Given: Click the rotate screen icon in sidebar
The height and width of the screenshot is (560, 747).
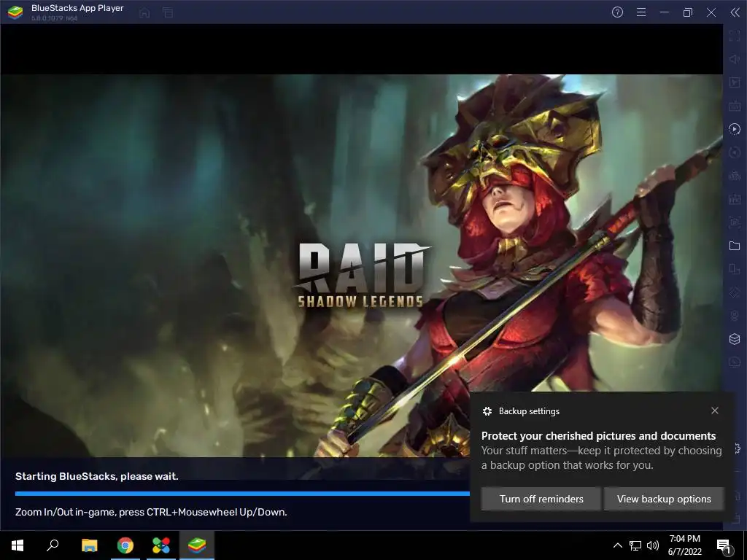Looking at the screenshot, I should (735, 269).
